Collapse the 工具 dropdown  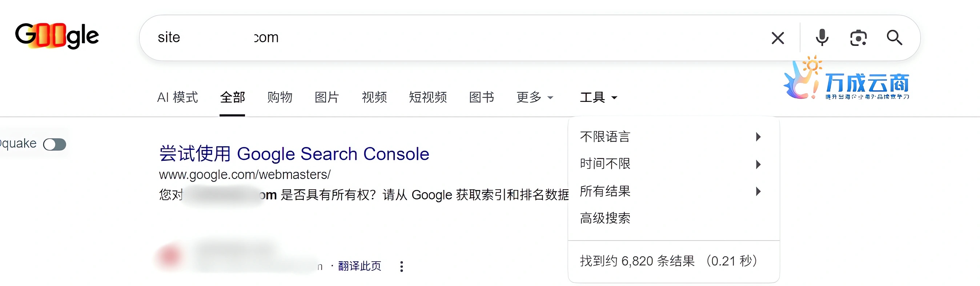point(598,97)
